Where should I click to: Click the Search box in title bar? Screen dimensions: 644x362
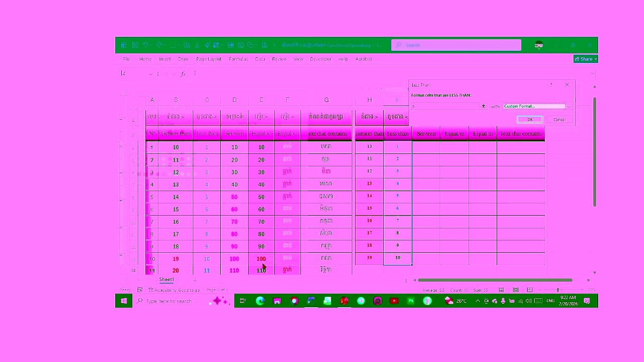(x=456, y=45)
